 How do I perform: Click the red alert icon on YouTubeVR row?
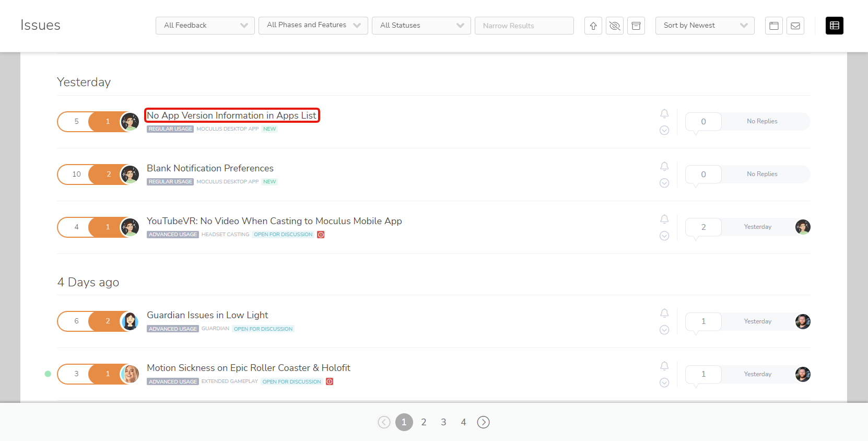[x=321, y=235]
